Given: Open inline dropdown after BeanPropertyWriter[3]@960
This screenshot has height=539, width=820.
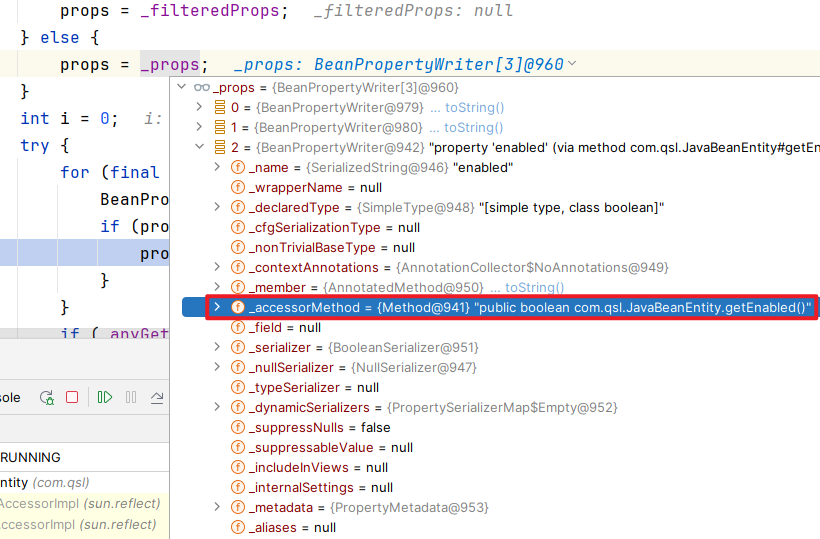Looking at the screenshot, I should pyautogui.click(x=572, y=64).
